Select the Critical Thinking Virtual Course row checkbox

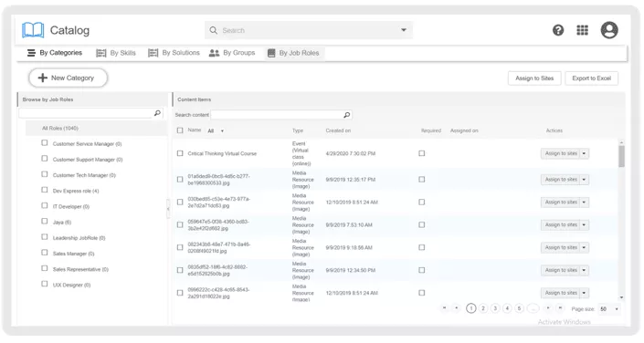[180, 153]
